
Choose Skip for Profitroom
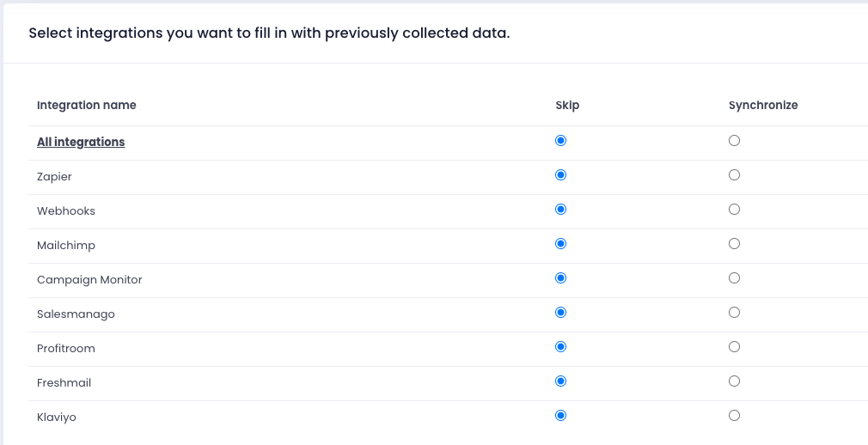tap(561, 346)
